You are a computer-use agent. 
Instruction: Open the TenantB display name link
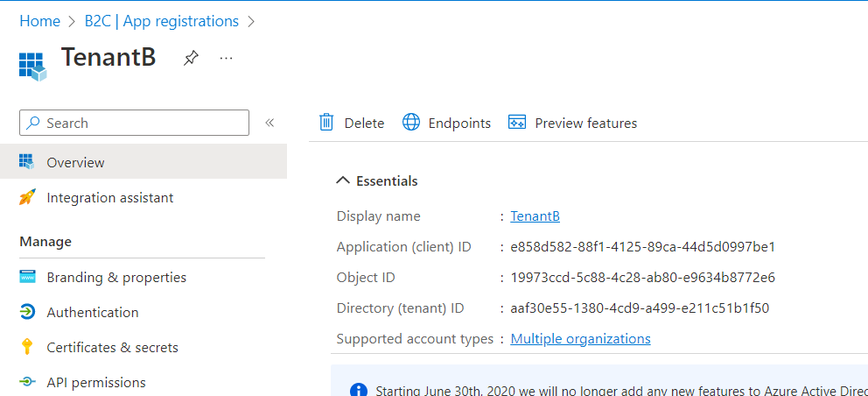point(535,216)
